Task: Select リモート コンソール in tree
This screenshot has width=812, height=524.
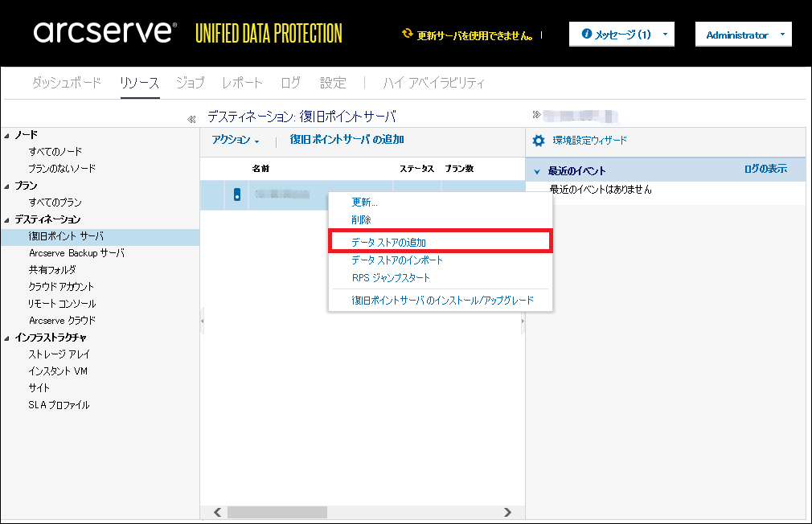Action: (x=62, y=304)
